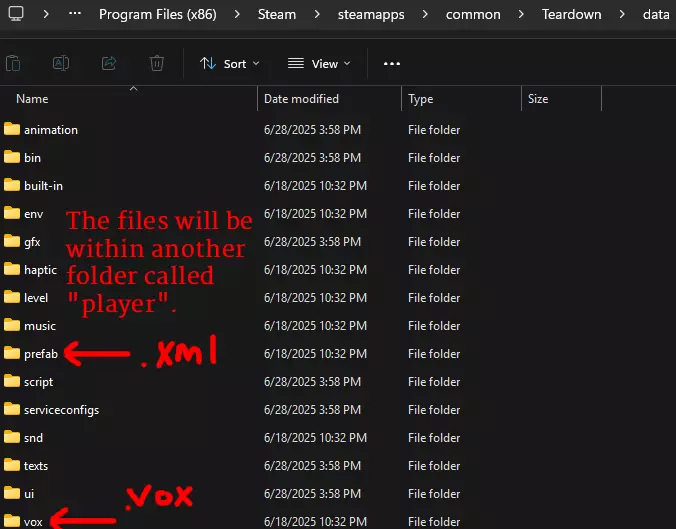
Task: Select the script folder row
Action: [x=300, y=382]
